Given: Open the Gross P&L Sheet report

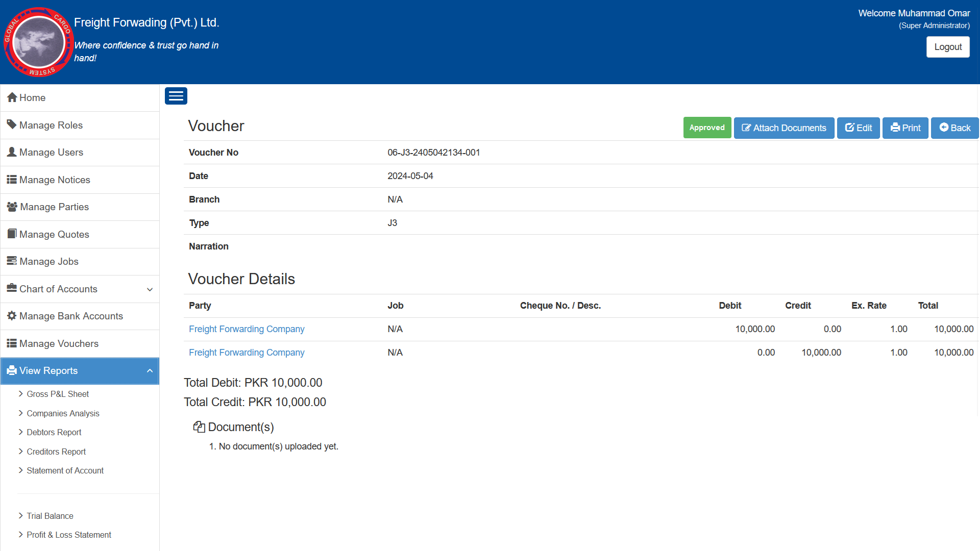Looking at the screenshot, I should click(58, 394).
